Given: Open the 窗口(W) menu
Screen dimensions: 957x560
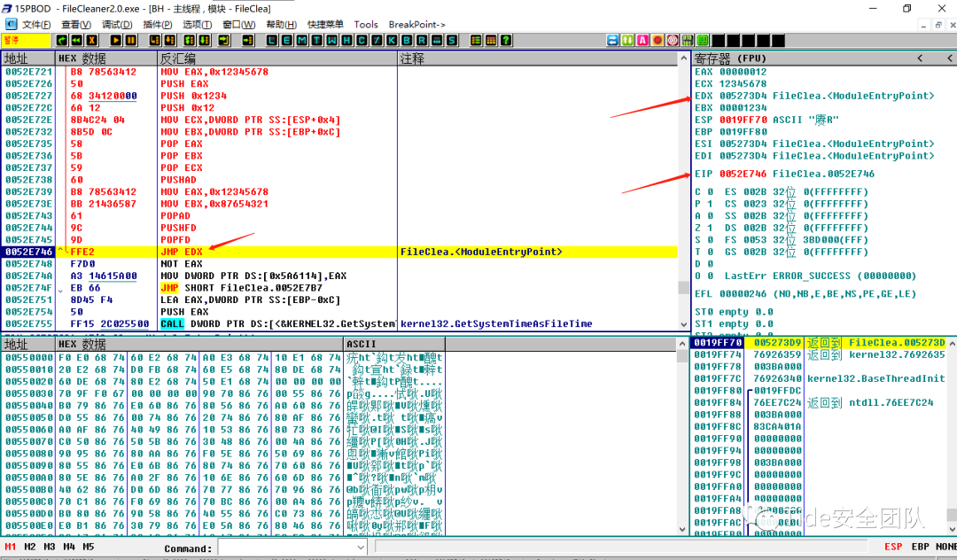Looking at the screenshot, I should click(x=239, y=25).
